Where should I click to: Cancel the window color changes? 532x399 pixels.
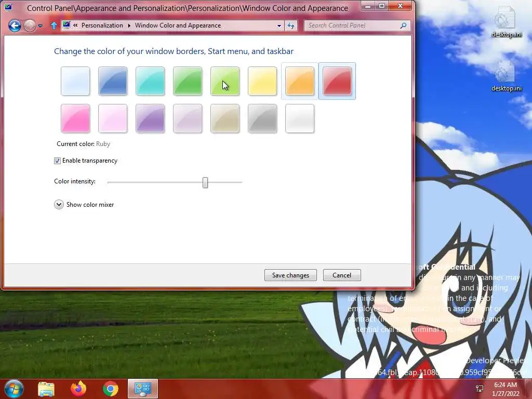click(342, 275)
